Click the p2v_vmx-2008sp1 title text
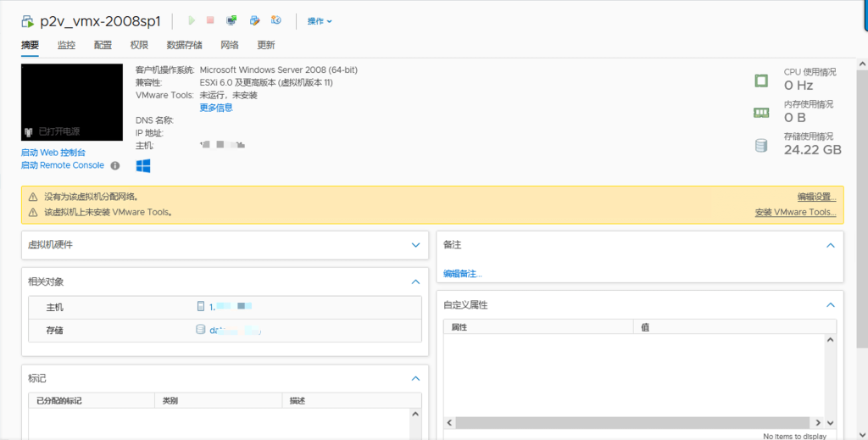This screenshot has height=440, width=868. point(100,21)
